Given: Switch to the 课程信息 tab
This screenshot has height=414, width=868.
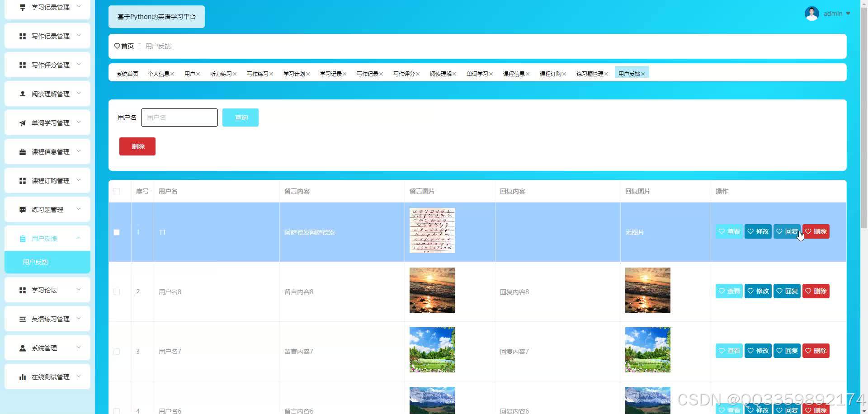Looking at the screenshot, I should coord(514,74).
